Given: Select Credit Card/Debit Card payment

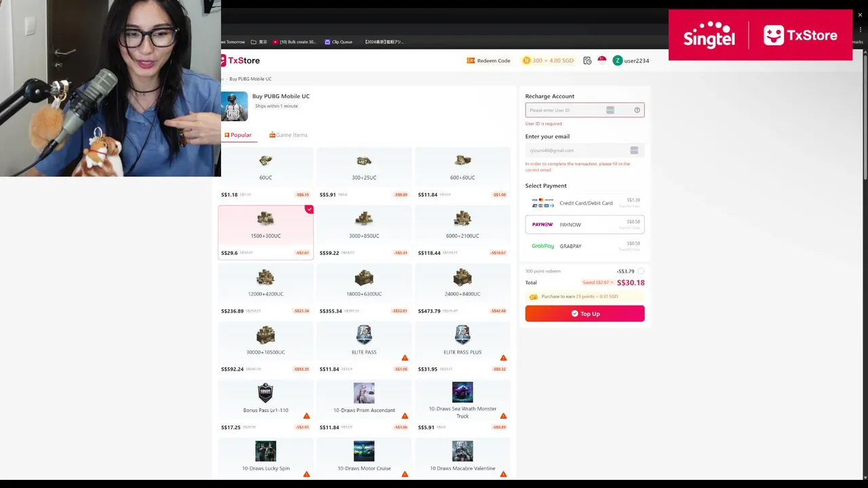Looking at the screenshot, I should pos(585,203).
